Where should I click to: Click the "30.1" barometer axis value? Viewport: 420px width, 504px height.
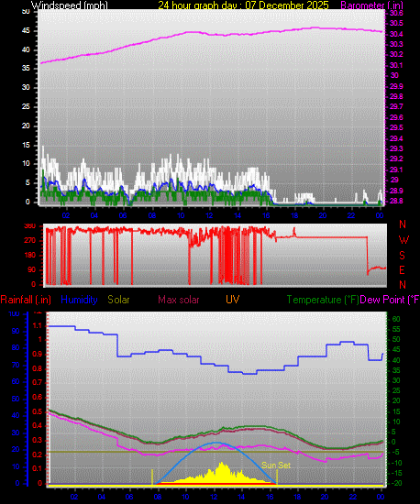click(x=396, y=65)
